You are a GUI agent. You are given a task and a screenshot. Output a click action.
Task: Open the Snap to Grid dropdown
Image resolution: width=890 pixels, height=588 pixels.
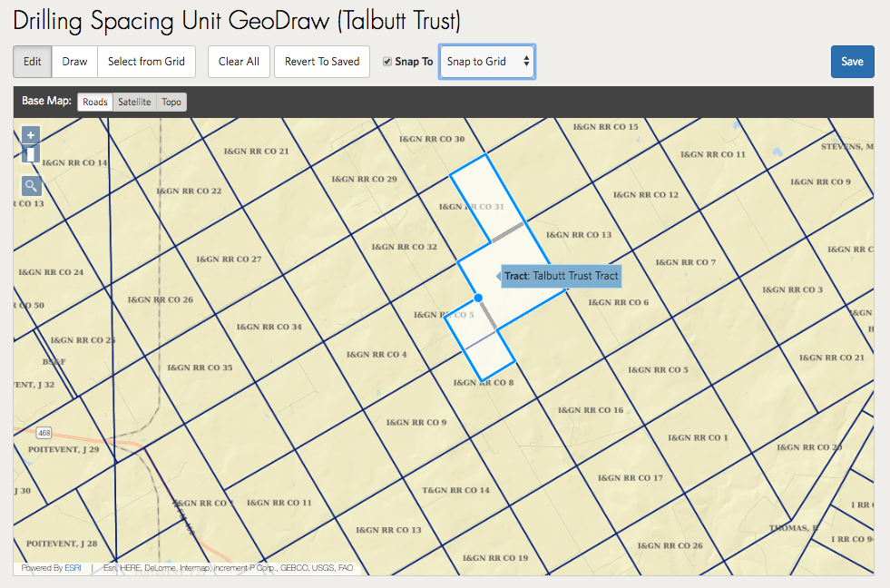487,62
